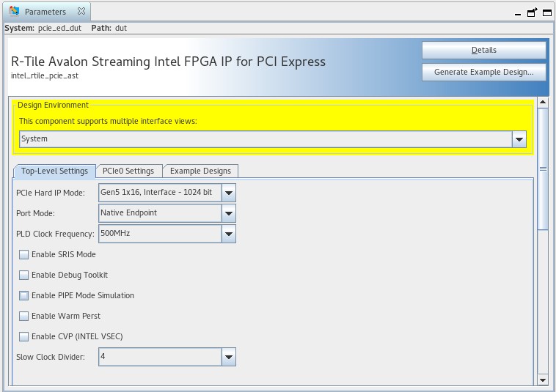Open the PCIe Hard IP Mode dropdown
556x392 pixels.
(229, 193)
